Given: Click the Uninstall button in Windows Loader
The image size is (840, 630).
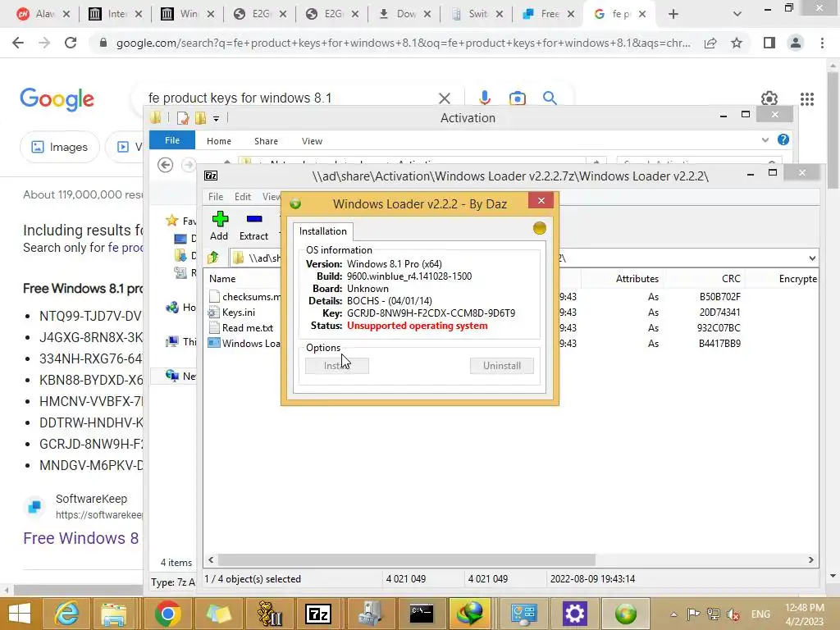Looking at the screenshot, I should pos(501,366).
